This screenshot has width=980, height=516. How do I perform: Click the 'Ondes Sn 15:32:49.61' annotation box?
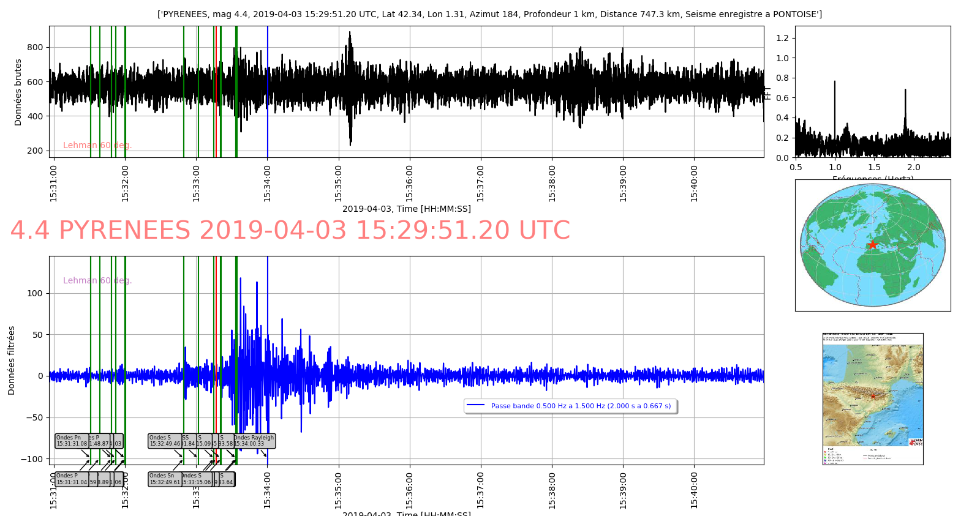point(164,479)
